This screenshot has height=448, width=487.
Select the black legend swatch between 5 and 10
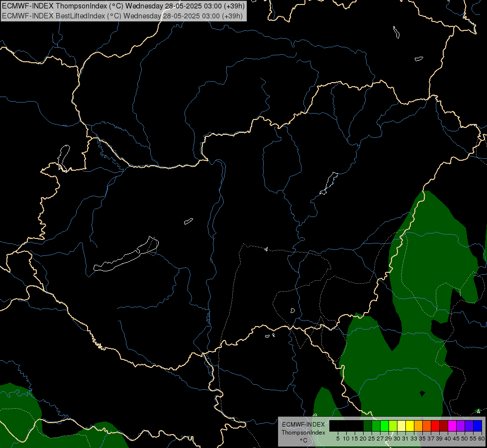(342, 426)
